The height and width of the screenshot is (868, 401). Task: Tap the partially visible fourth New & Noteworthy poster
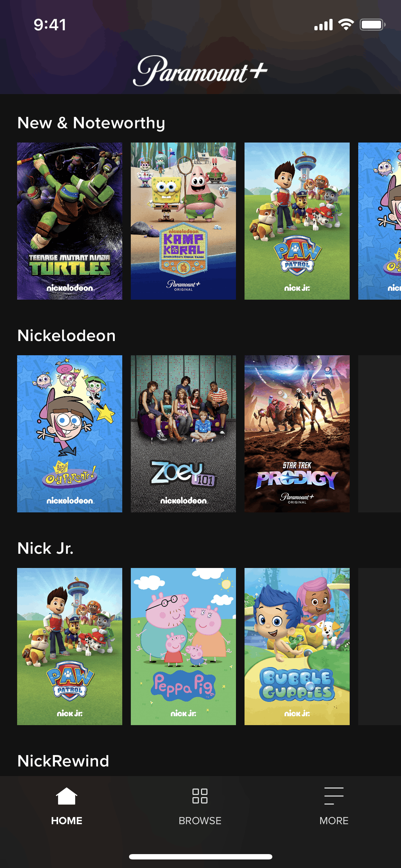380,221
